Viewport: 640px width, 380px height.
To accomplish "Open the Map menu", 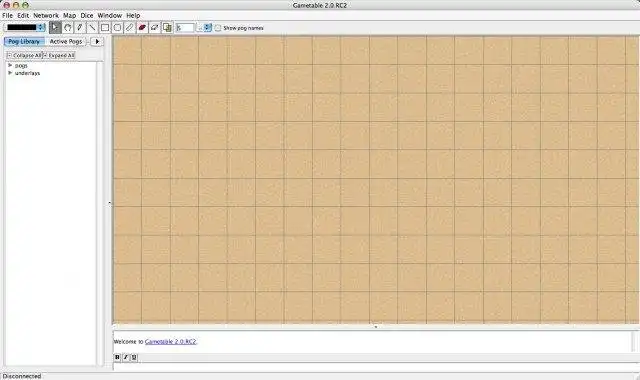I will coord(69,16).
